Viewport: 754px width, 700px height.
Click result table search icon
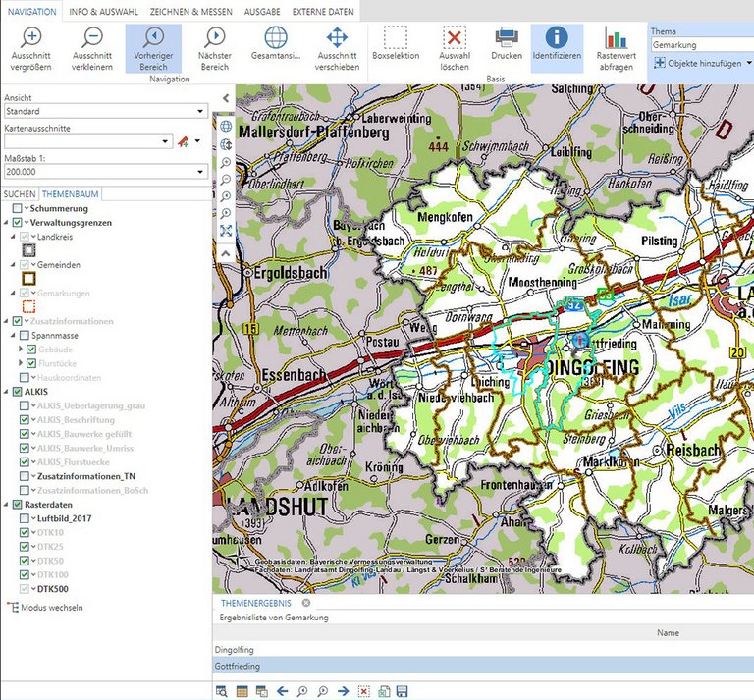pyautogui.click(x=222, y=692)
